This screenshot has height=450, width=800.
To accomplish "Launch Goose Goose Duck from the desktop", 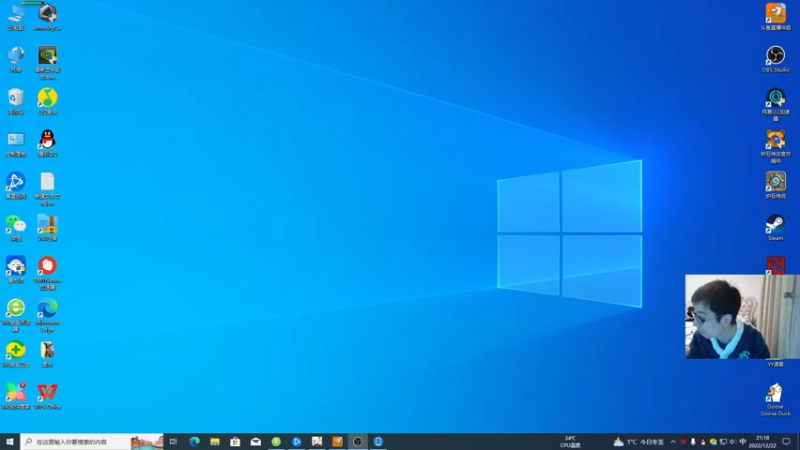I will tap(776, 399).
